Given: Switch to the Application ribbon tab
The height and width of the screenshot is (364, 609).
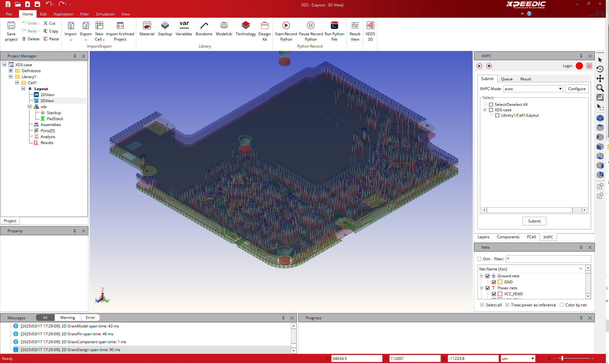Looking at the screenshot, I should tap(63, 14).
